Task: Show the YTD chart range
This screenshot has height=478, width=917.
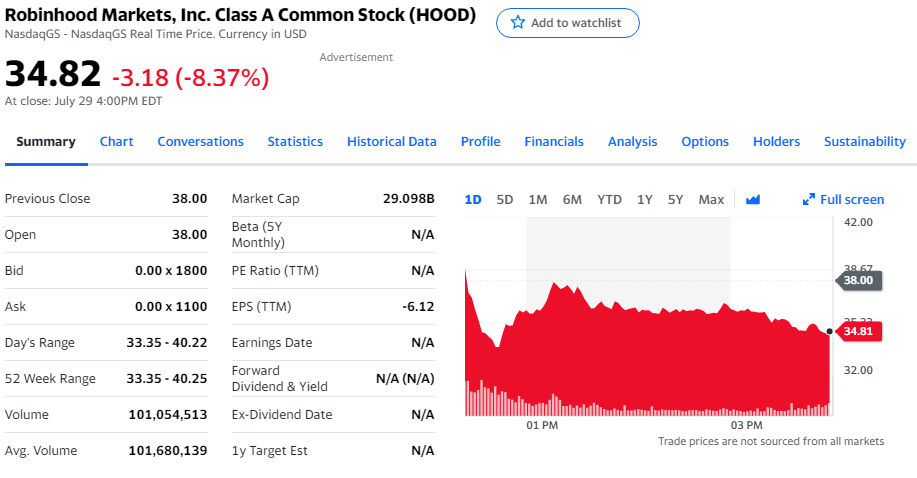Action: 609,199
